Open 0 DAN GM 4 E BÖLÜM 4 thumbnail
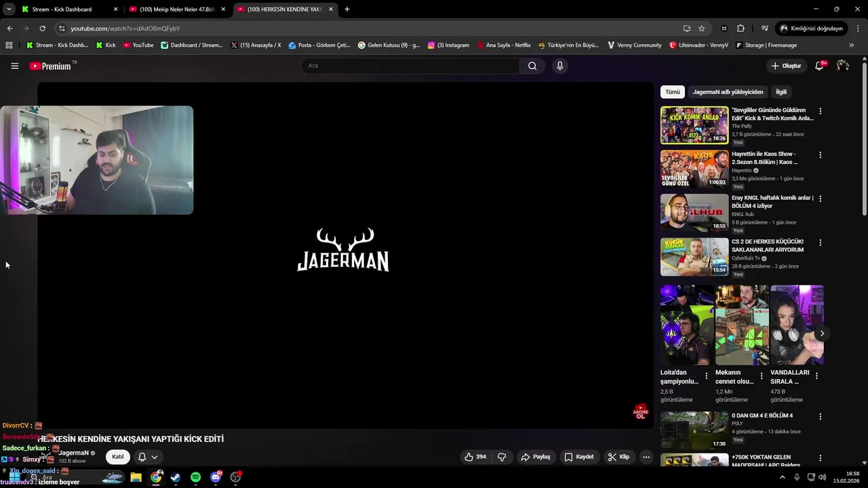The image size is (868, 488). [694, 430]
